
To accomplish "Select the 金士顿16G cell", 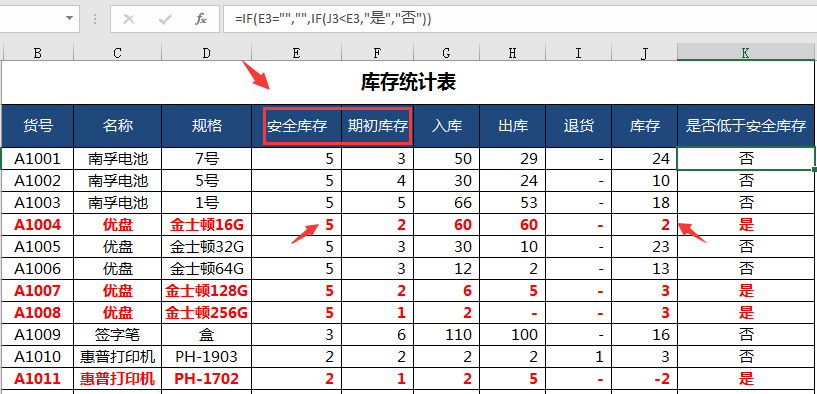I will click(207, 225).
